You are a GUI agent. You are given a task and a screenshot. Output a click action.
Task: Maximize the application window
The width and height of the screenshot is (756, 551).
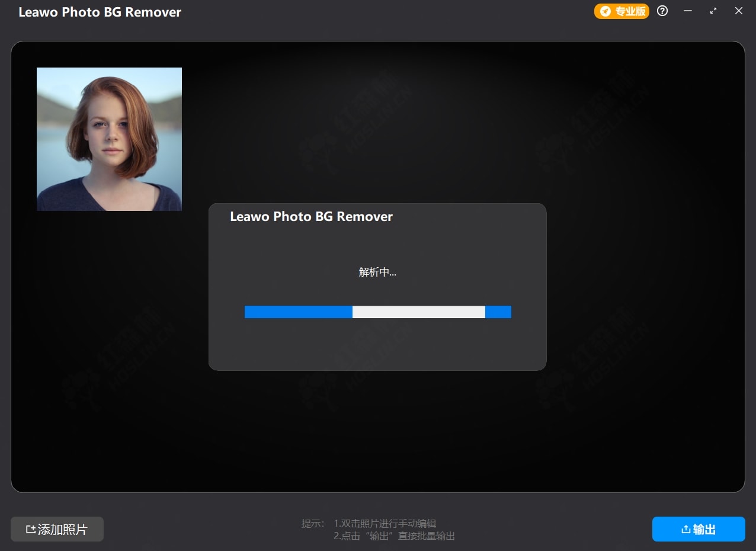(713, 11)
